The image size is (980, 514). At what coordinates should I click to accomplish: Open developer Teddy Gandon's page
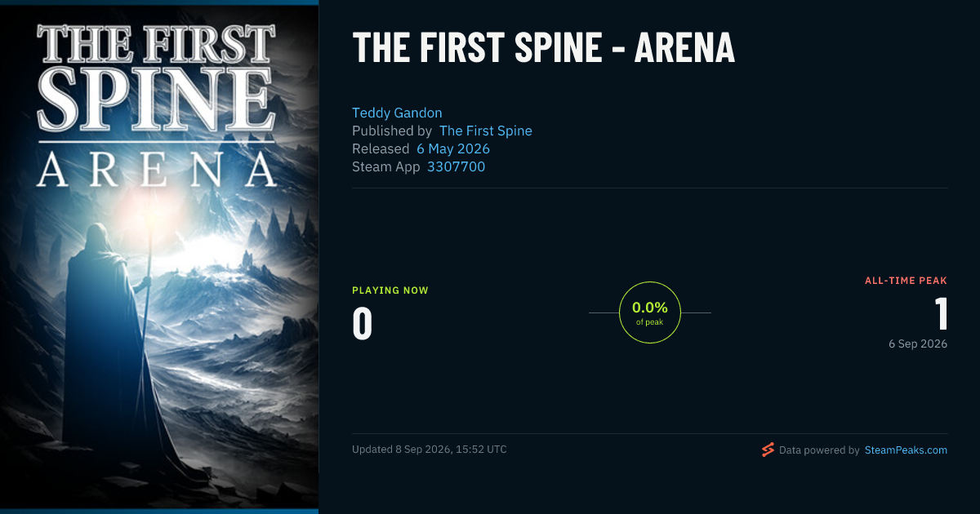coord(397,113)
